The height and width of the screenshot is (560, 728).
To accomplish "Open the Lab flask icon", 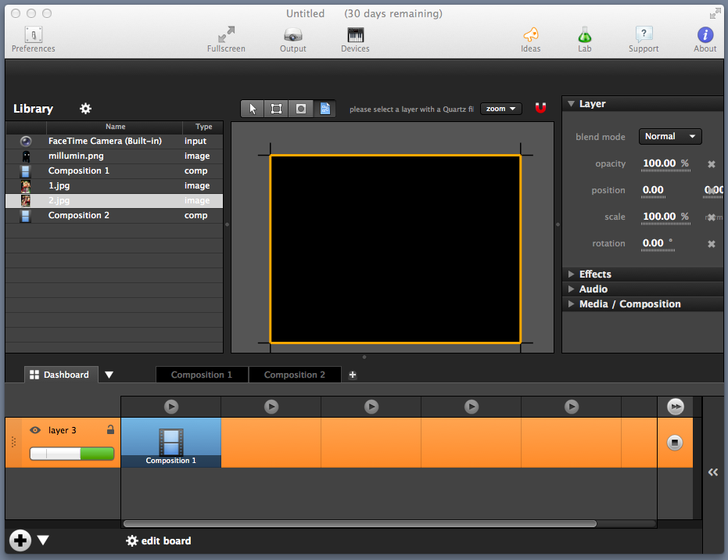I will click(584, 39).
